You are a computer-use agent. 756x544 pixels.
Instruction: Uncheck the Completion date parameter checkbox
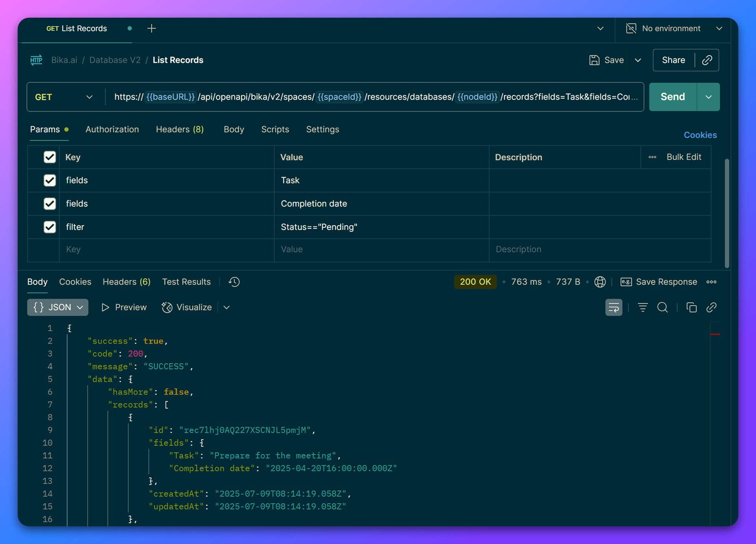[x=50, y=204]
